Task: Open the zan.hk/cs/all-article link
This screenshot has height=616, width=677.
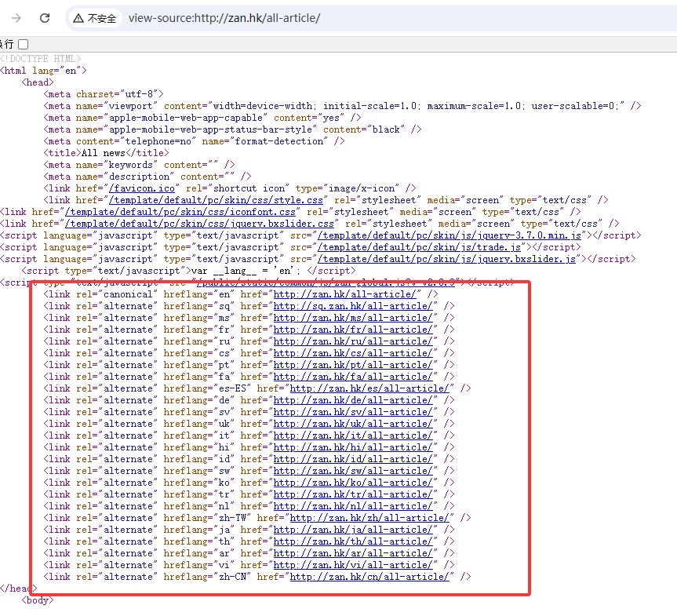Action: pyautogui.click(x=353, y=353)
